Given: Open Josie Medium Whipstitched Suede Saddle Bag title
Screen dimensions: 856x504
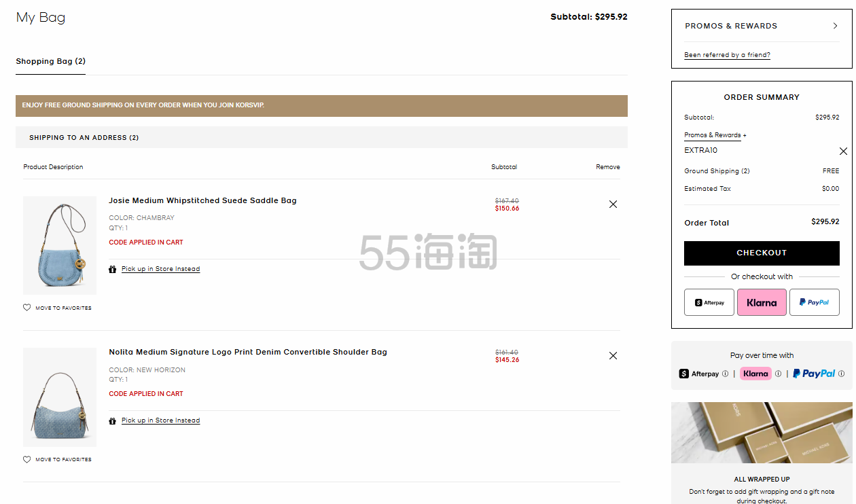Looking at the screenshot, I should coord(202,200).
